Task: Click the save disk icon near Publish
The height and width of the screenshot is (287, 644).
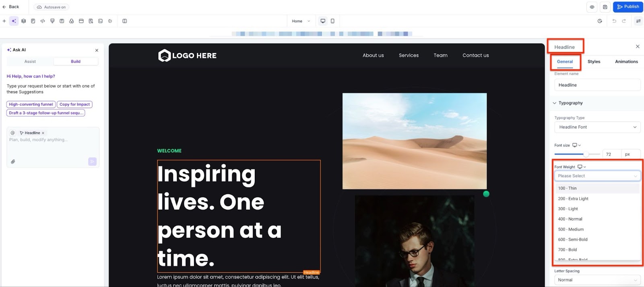Action: click(x=605, y=7)
